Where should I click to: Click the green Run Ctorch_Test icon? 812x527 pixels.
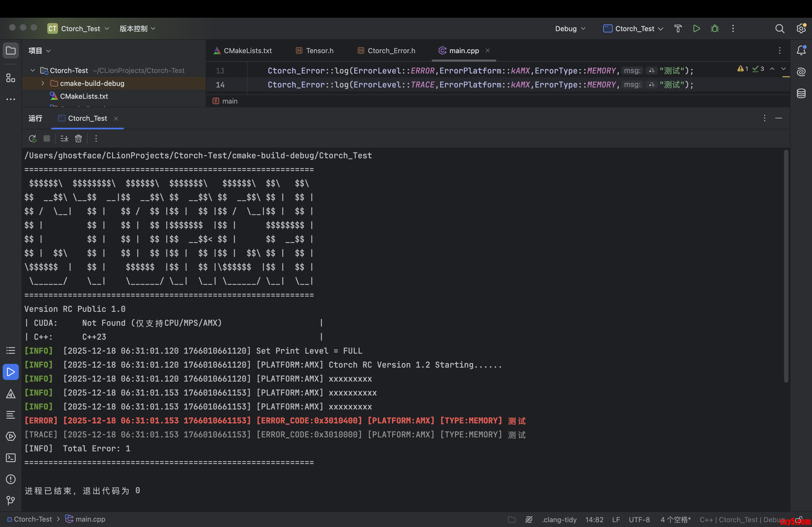(696, 29)
